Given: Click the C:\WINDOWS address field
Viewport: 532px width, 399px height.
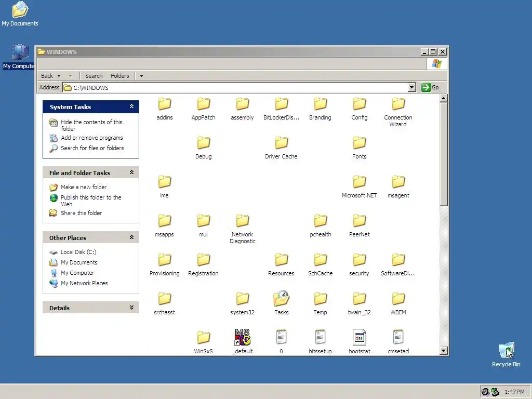Looking at the screenshot, I should 235,87.
